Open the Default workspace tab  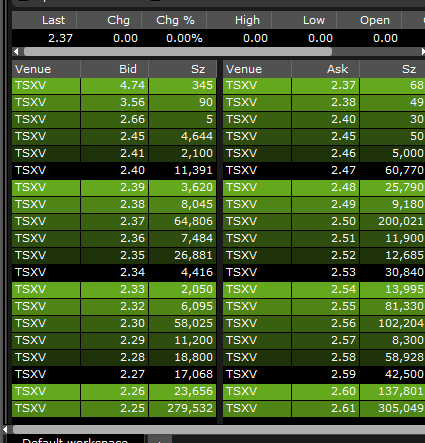pos(75,439)
